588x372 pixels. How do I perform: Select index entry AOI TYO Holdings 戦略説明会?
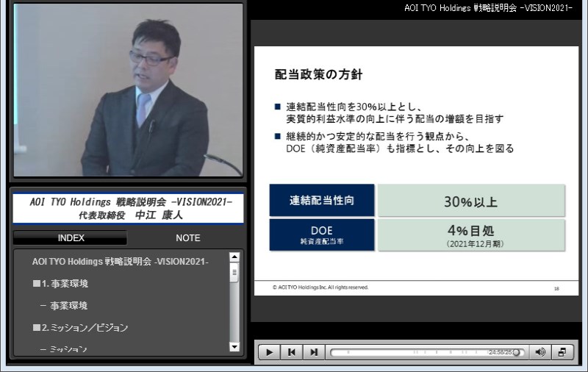coord(121,262)
